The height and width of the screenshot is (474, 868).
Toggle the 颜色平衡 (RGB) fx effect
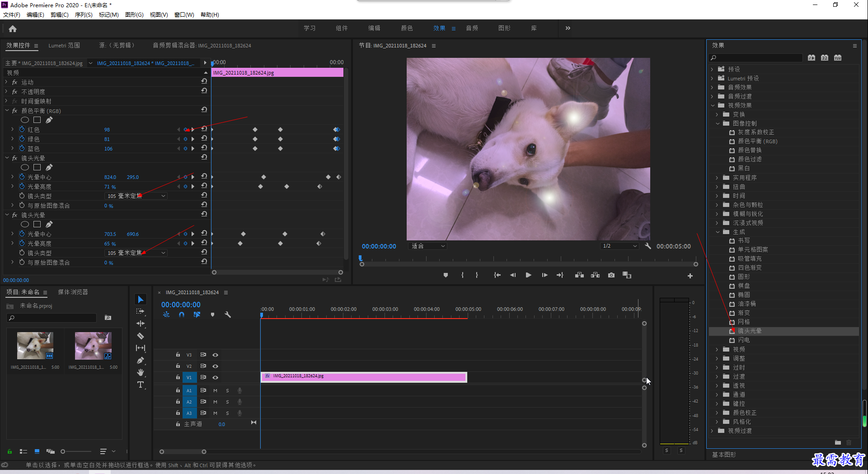14,111
